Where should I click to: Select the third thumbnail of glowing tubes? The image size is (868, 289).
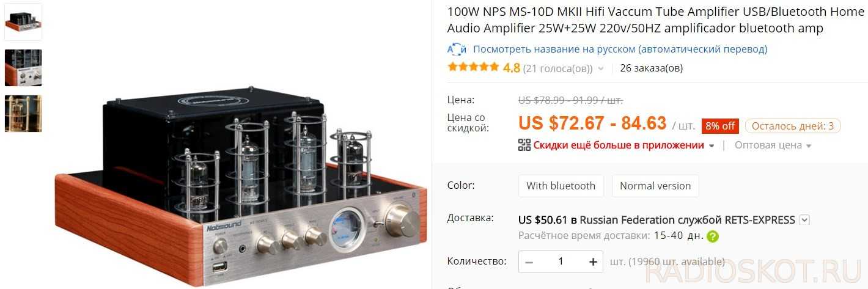pyautogui.click(x=23, y=114)
